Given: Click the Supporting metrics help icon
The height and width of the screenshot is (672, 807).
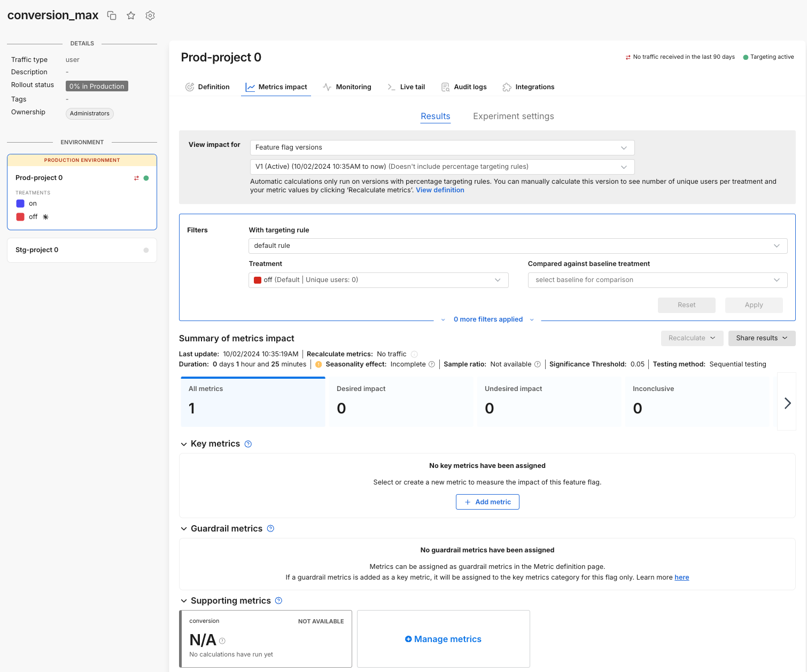Looking at the screenshot, I should (278, 600).
